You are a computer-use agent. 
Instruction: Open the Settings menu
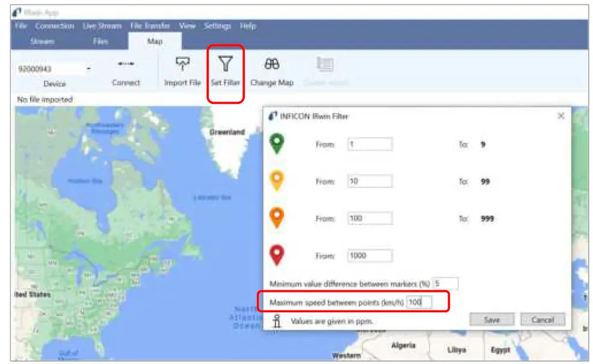(218, 26)
